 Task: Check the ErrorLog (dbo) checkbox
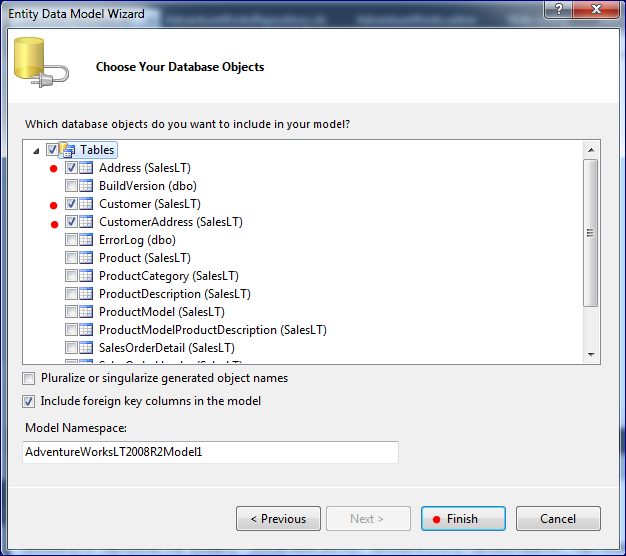tap(71, 239)
